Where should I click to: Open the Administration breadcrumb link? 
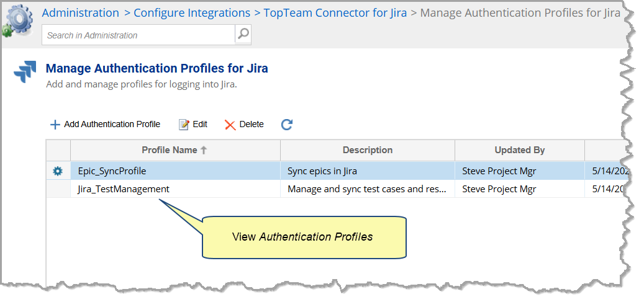coord(81,13)
